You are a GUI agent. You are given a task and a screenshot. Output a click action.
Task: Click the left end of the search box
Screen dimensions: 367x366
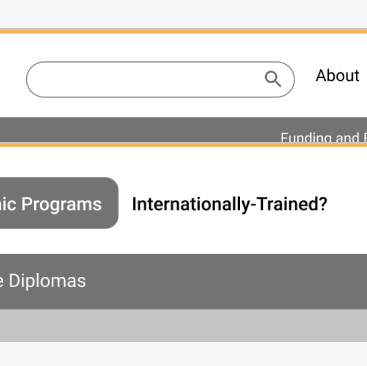[43, 79]
